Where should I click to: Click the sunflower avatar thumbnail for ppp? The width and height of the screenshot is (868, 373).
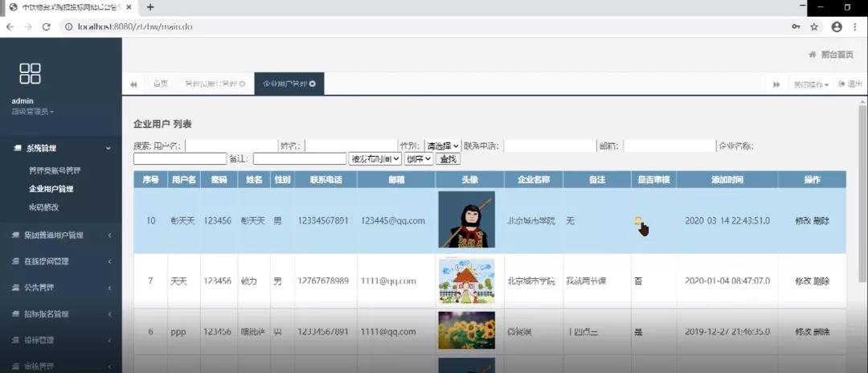click(466, 330)
